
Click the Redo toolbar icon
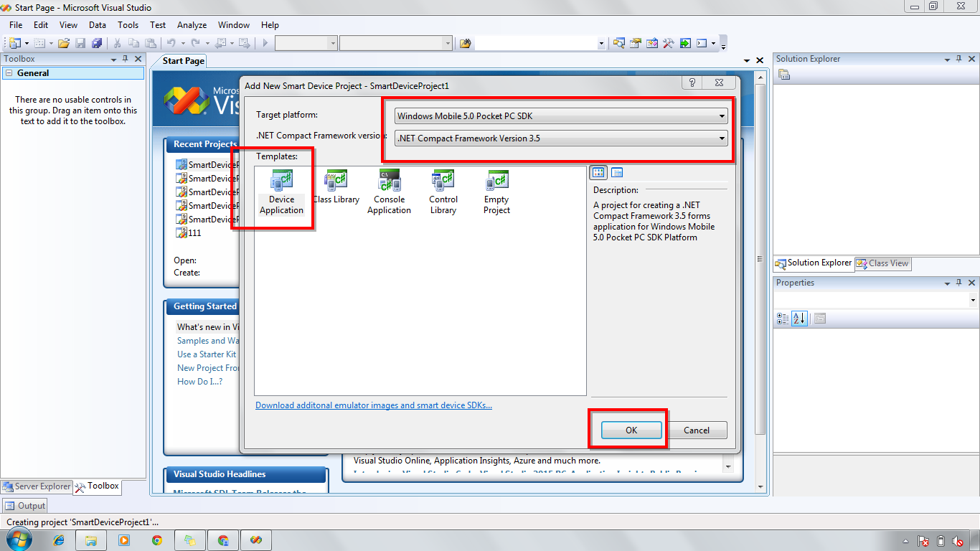point(196,43)
